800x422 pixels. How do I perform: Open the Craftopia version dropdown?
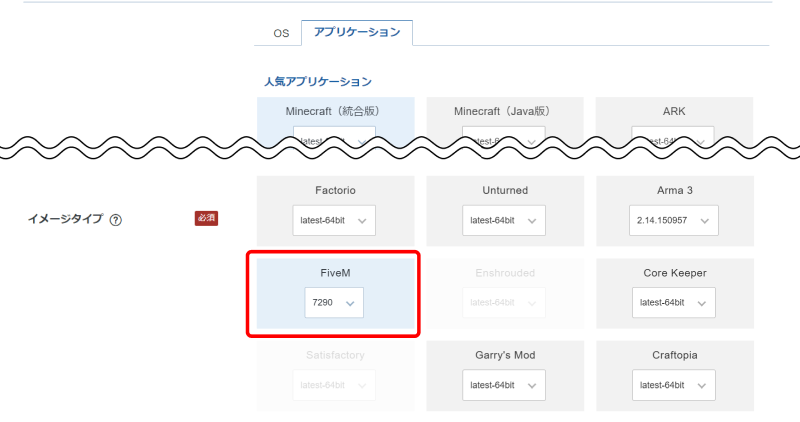click(674, 385)
